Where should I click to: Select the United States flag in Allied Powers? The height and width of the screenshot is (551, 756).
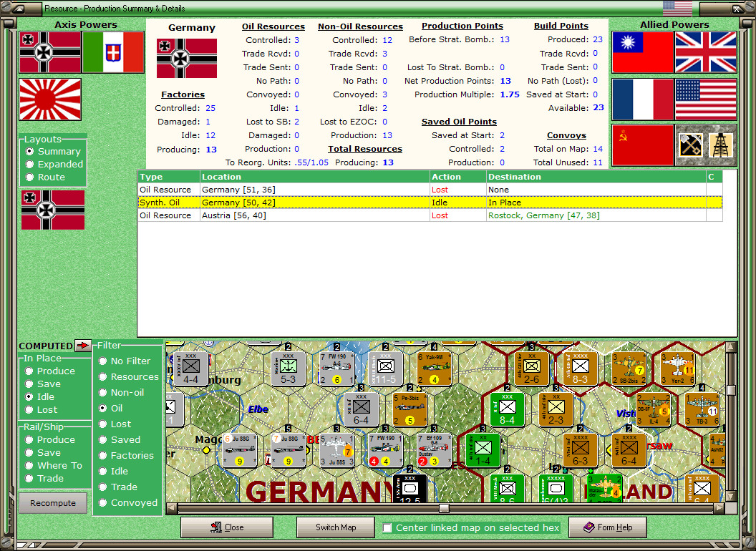[706, 99]
